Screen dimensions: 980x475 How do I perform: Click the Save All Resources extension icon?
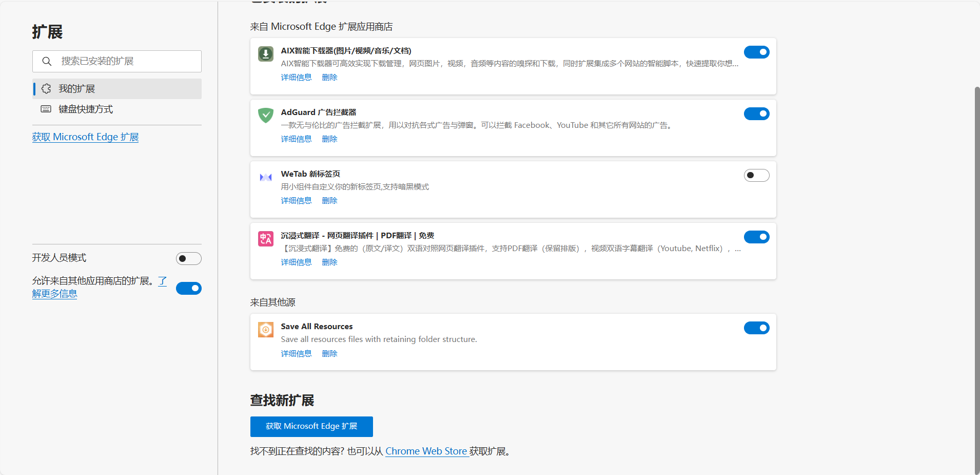click(265, 329)
